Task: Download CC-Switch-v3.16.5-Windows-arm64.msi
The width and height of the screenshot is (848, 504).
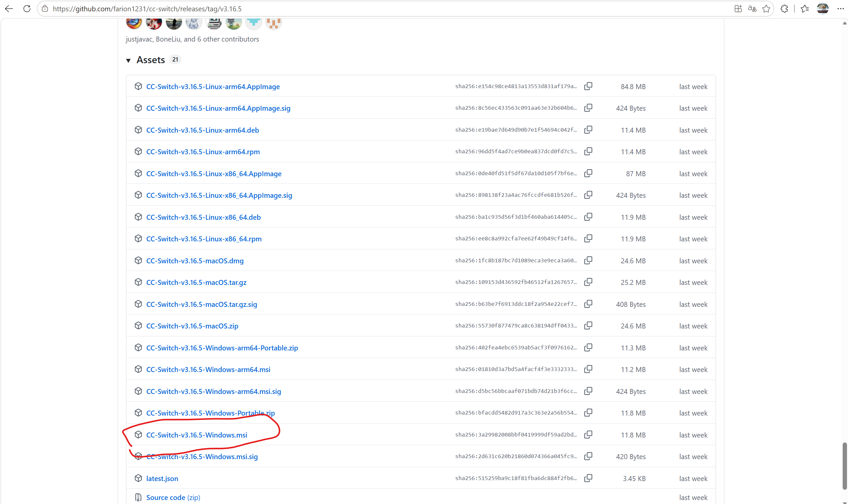Action: [208, 369]
